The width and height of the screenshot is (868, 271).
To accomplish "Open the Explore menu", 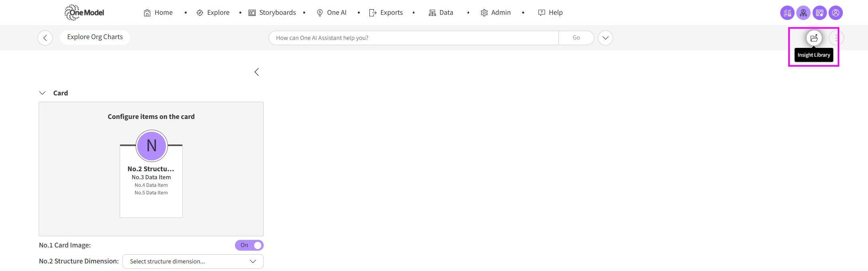I will click(213, 13).
